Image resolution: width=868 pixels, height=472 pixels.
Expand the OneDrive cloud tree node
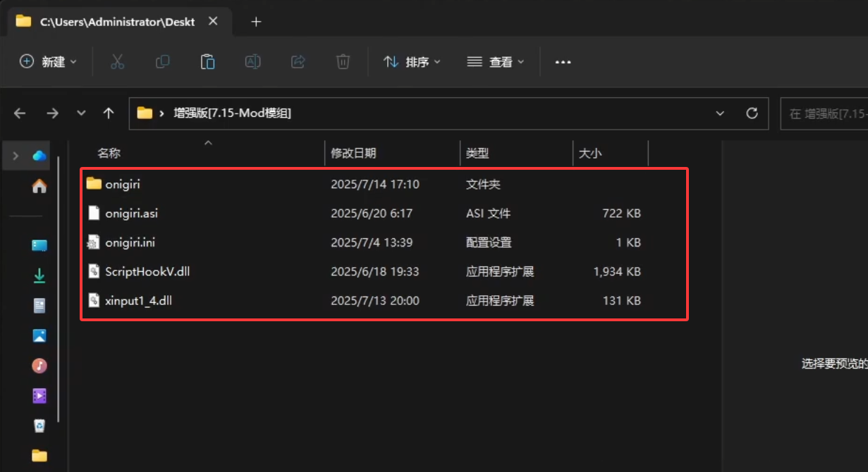16,156
